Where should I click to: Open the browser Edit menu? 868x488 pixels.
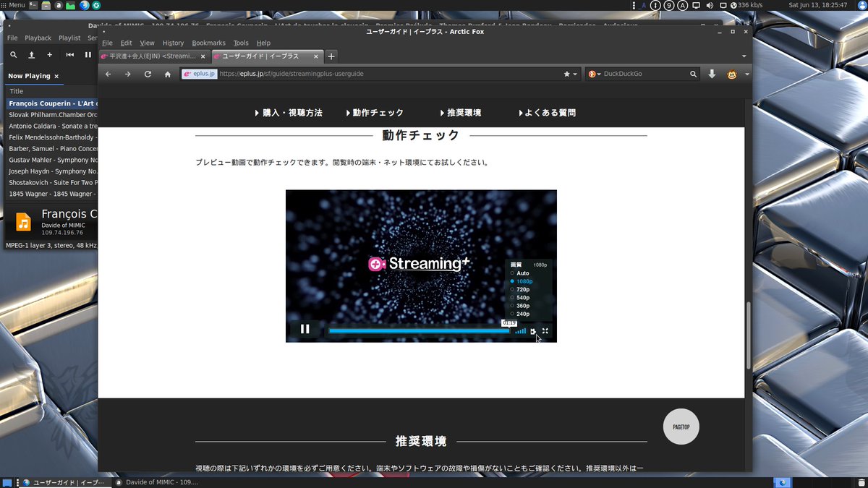[x=126, y=43]
